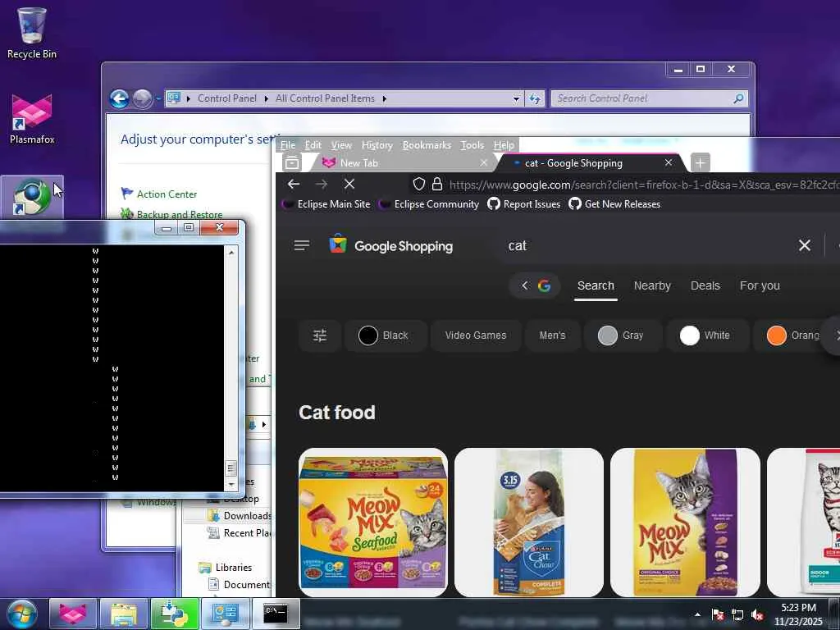Open the Google Shopping hamburger menu

pos(302,245)
